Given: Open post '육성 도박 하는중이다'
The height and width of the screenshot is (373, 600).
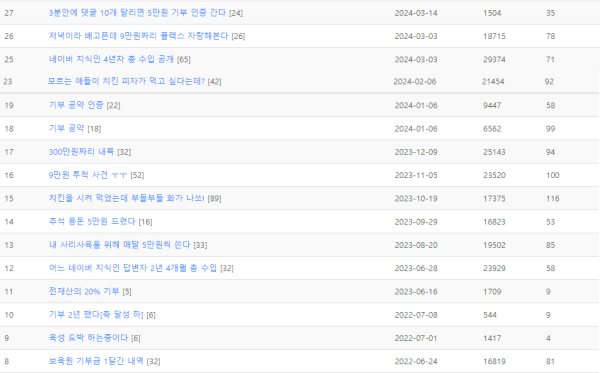Looking at the screenshot, I should coord(88,338).
